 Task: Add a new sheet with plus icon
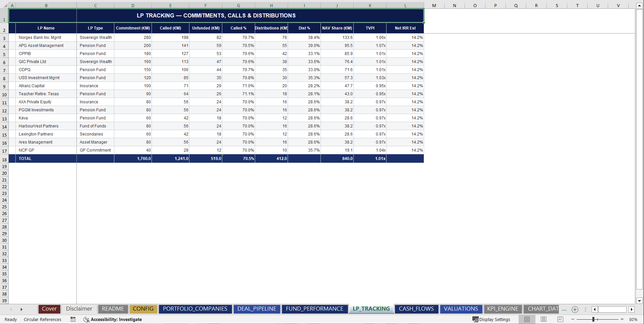(x=575, y=309)
